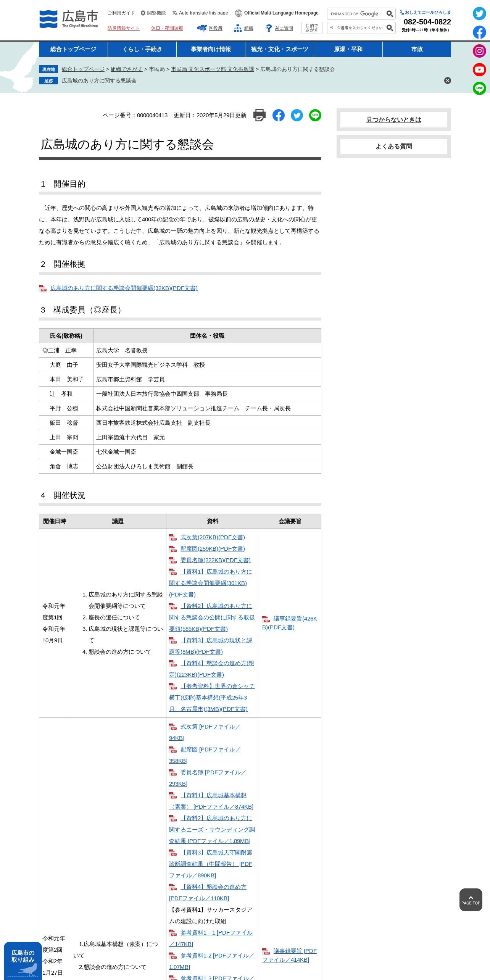Open the 原爆・平和 nav tab
Image resolution: width=490 pixels, height=980 pixels.
click(348, 49)
